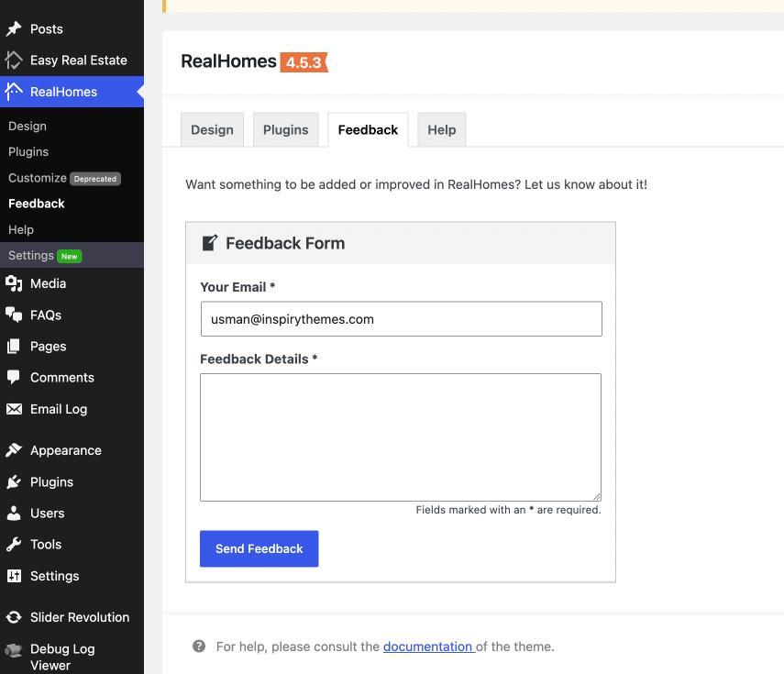Screen dimensions: 784x674
Task: Click the Send Feedback button
Action: tap(259, 548)
